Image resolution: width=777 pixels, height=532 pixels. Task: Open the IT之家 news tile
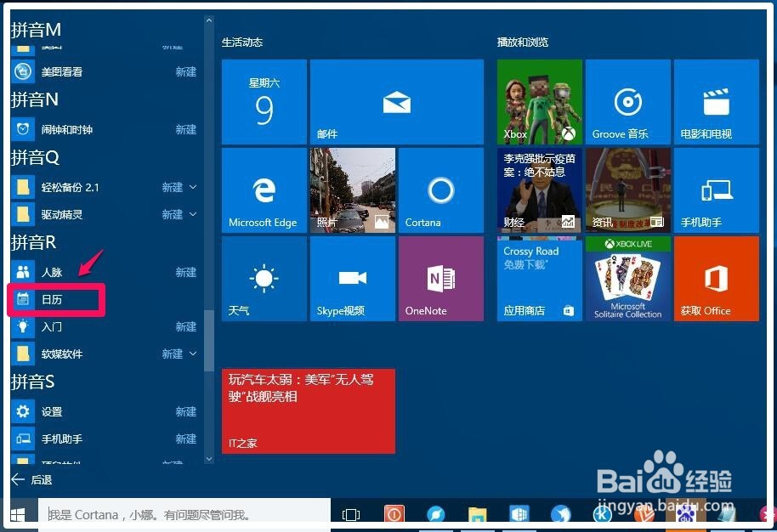(x=309, y=411)
